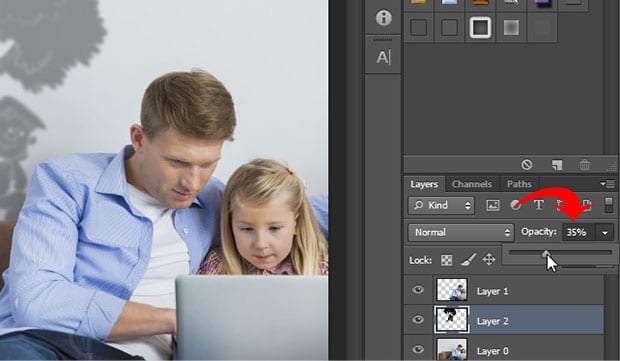
Task: Open the Normal blend mode dropdown
Action: pyautogui.click(x=461, y=232)
